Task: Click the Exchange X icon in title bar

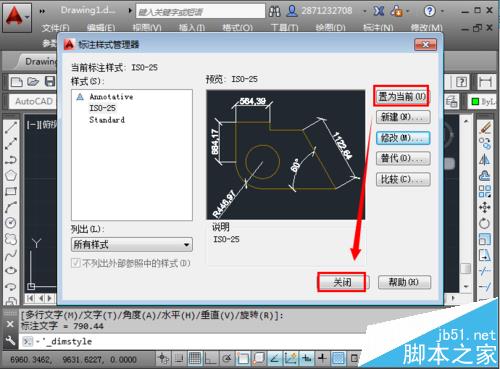Action: point(379,11)
